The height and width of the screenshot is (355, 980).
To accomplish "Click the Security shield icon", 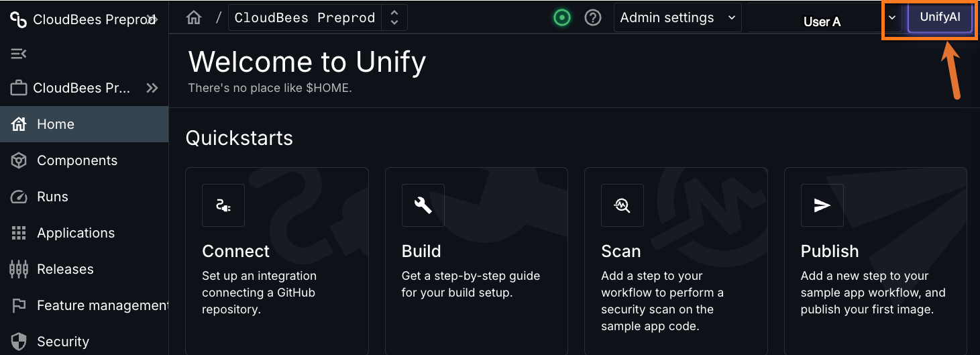I will point(19,342).
